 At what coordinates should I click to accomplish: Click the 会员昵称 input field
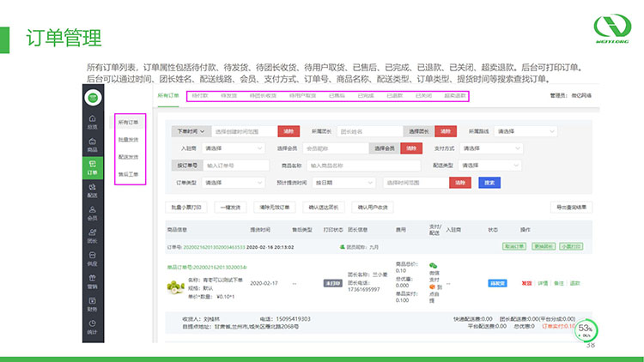pyautogui.click(x=336, y=148)
